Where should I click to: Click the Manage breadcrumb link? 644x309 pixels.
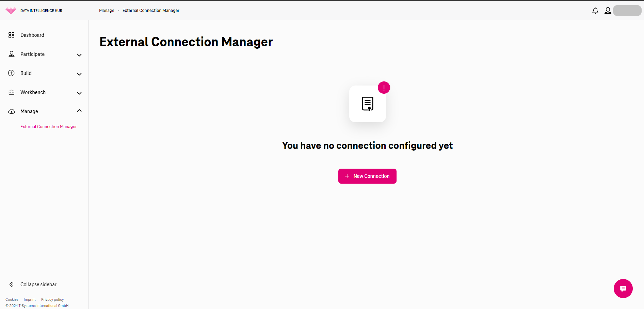(107, 11)
